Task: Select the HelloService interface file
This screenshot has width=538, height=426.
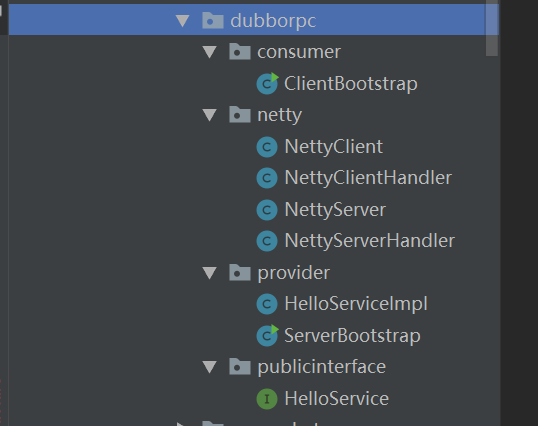Action: click(x=337, y=399)
